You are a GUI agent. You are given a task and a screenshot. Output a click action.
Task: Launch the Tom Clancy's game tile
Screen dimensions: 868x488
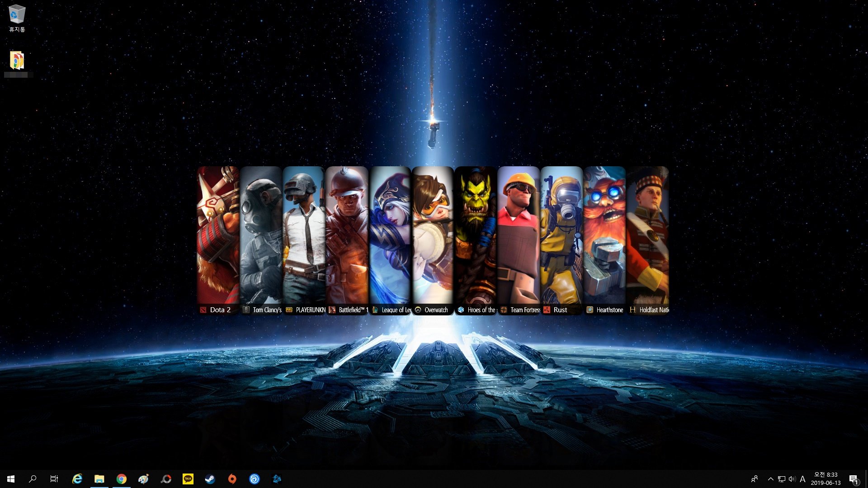click(x=261, y=240)
